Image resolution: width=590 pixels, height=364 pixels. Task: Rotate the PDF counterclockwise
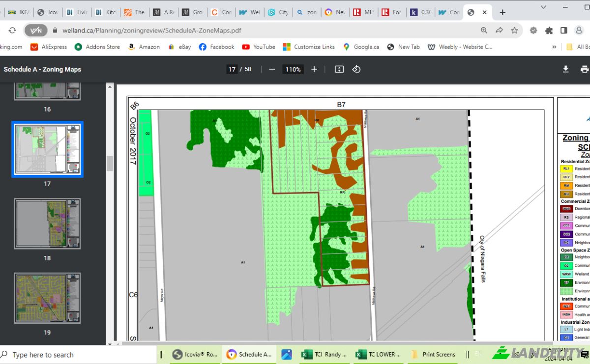[x=356, y=69]
